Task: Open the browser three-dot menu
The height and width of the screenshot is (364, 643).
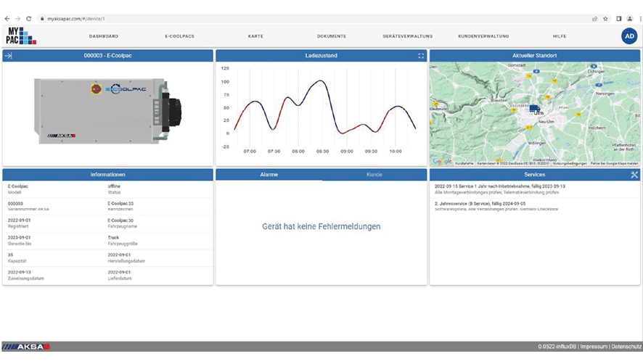Action: [640, 19]
